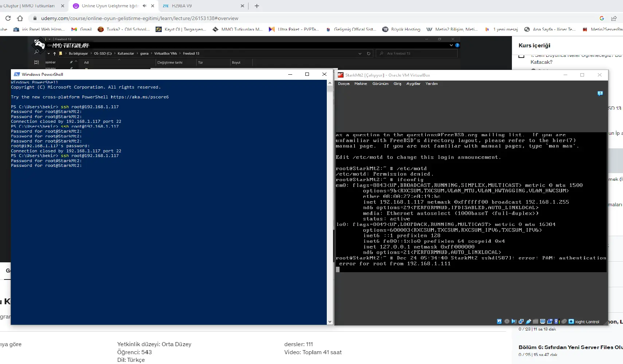Sort Explorer by Boyut column
The width and height of the screenshot is (623, 364).
pyautogui.click(x=236, y=63)
